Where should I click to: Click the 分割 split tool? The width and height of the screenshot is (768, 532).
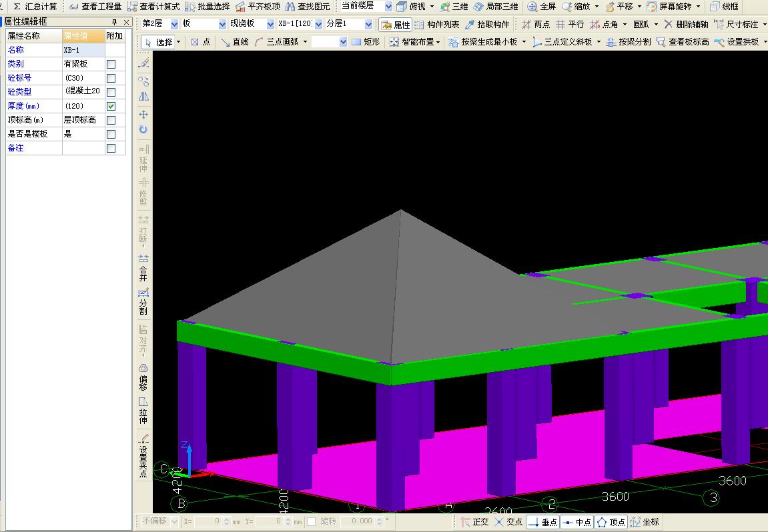tap(143, 301)
